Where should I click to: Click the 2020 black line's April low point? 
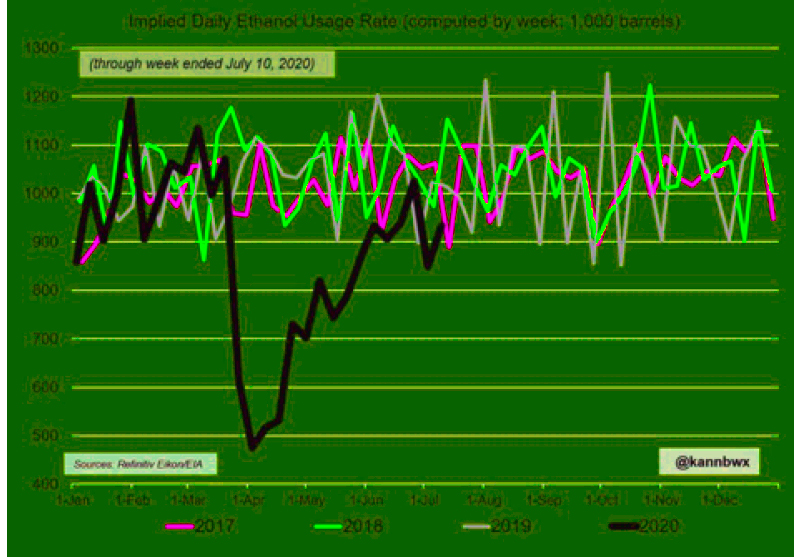coord(252,447)
